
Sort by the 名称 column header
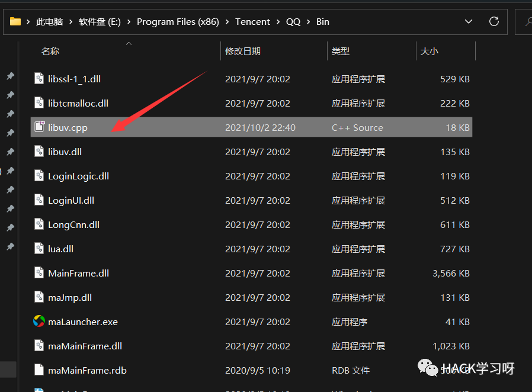[50, 51]
